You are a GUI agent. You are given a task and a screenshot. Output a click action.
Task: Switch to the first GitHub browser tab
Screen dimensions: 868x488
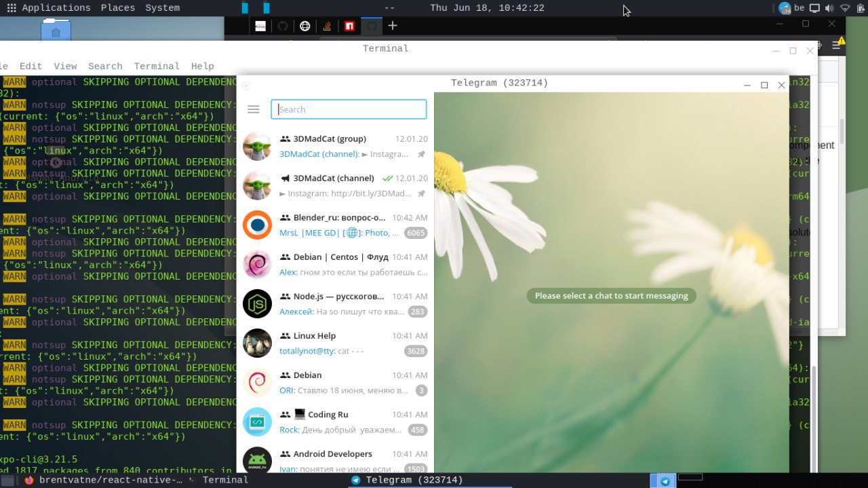coord(283,26)
